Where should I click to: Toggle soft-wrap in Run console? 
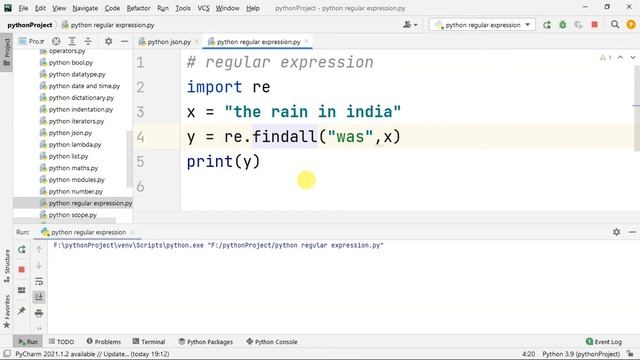click(x=39, y=281)
